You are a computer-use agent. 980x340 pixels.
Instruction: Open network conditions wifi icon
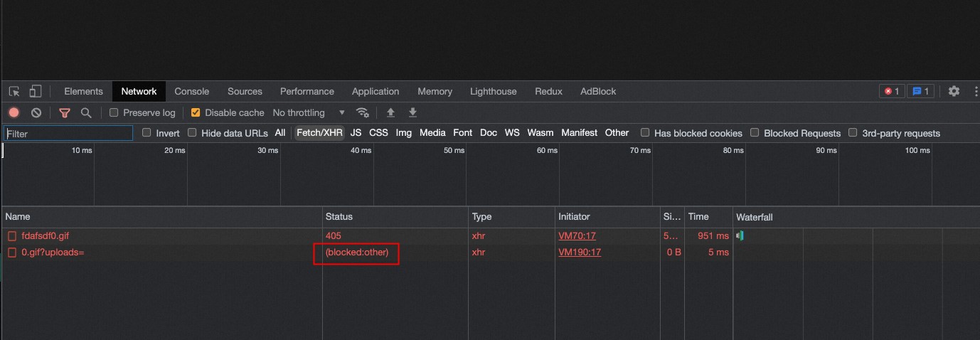pos(363,112)
